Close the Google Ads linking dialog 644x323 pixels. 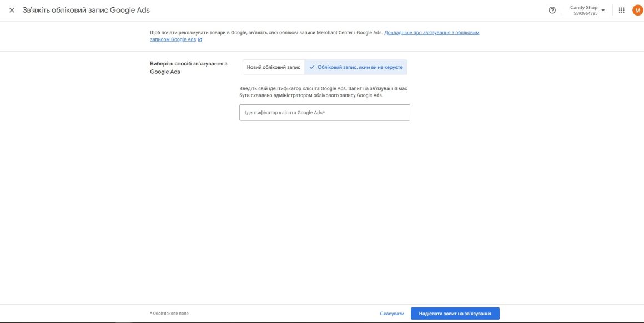[x=12, y=10]
